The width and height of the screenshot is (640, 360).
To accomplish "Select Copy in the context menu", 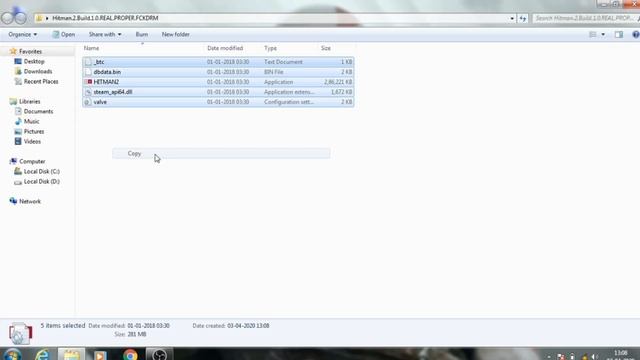I will click(221, 153).
